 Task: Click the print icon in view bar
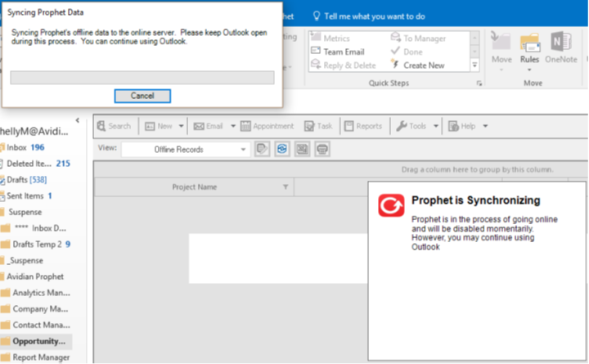coord(322,150)
